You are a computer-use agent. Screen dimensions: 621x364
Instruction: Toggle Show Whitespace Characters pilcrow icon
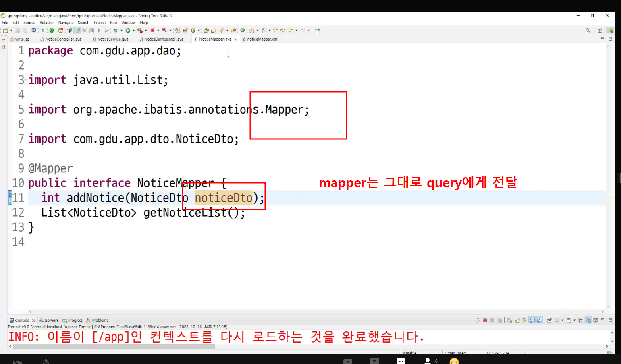(x=99, y=30)
